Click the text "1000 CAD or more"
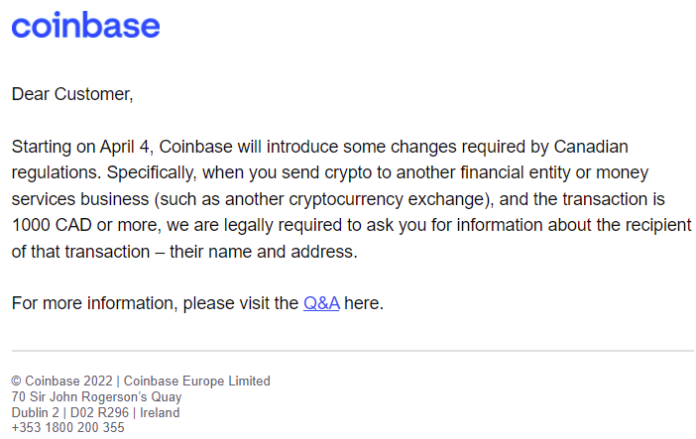The width and height of the screenshot is (696, 439). coord(85,225)
